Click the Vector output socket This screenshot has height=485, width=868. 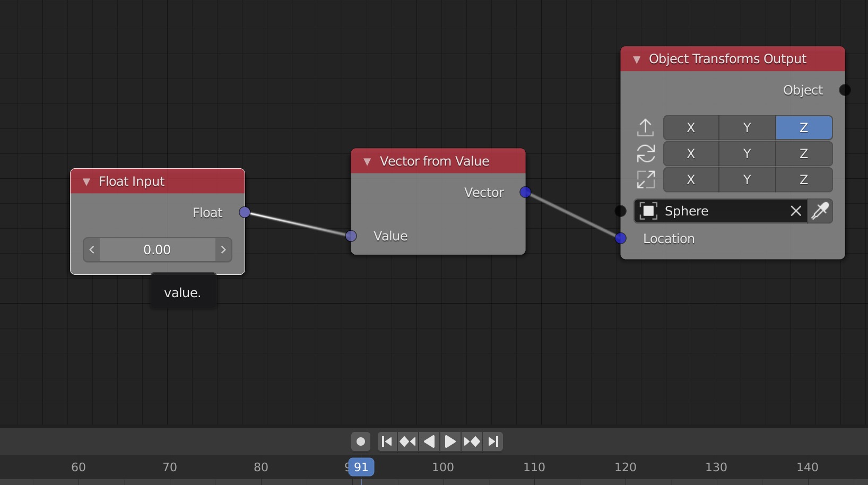click(x=525, y=192)
